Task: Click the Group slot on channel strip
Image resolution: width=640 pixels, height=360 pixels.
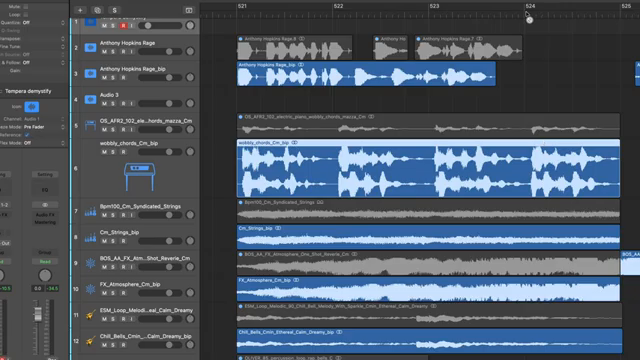Action: pyautogui.click(x=45, y=252)
